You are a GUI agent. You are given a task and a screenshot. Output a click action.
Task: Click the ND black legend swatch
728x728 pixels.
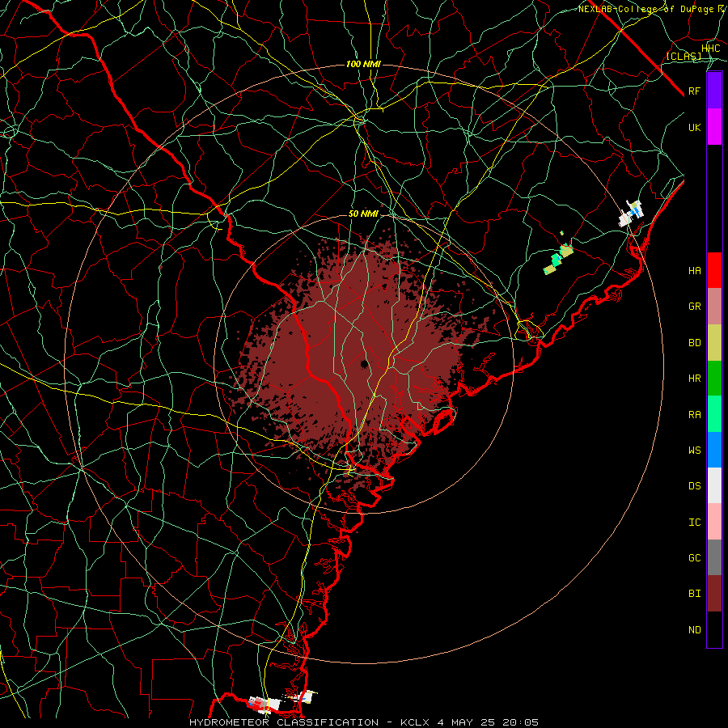pos(714,629)
